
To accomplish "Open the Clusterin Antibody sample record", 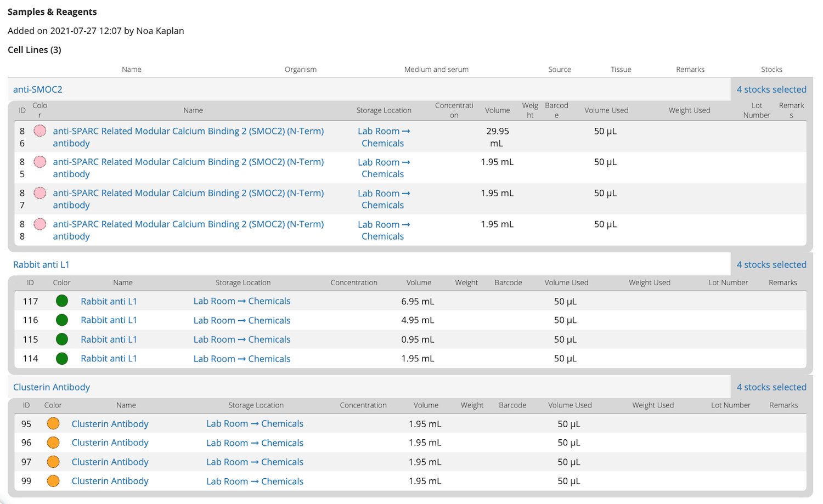I will tap(52, 387).
